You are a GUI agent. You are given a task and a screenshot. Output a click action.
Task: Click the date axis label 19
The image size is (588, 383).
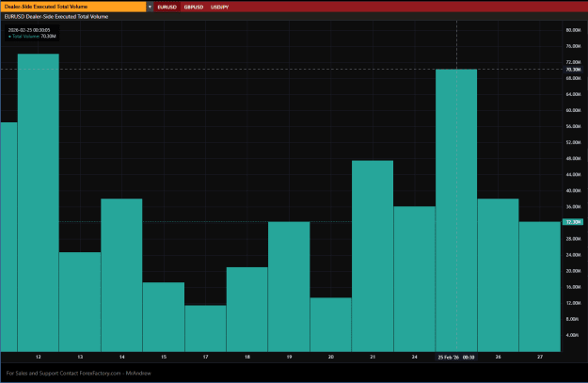tap(289, 357)
